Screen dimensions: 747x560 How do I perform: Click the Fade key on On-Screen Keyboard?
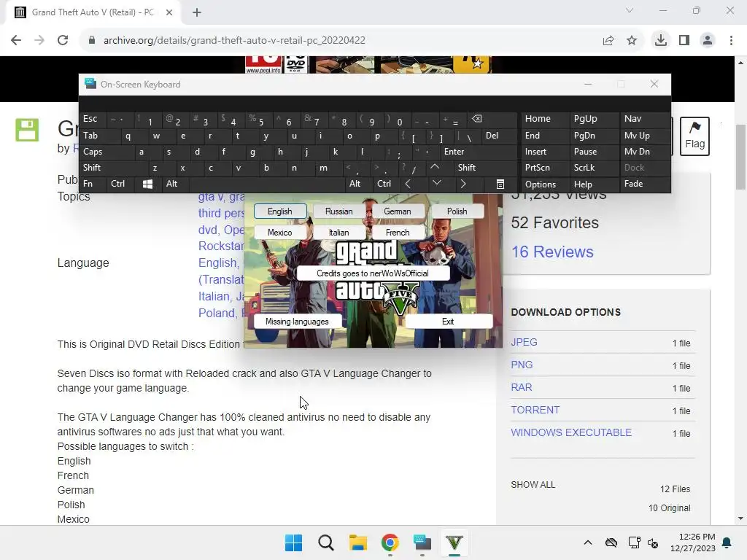tap(644, 184)
